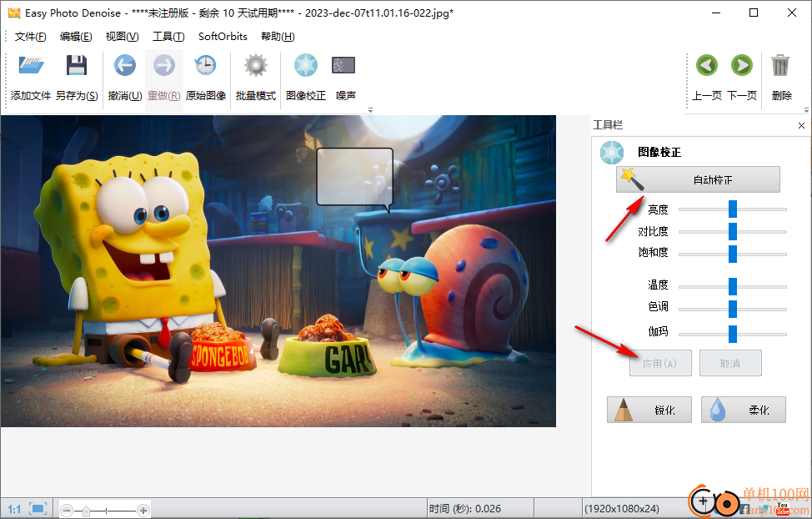Click the 时间 (秒): 0.026 status text
The image size is (812, 519).
click(x=465, y=509)
